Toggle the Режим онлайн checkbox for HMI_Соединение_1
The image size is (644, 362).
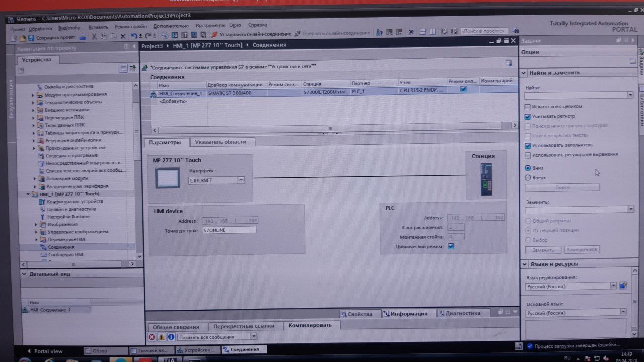(463, 89)
